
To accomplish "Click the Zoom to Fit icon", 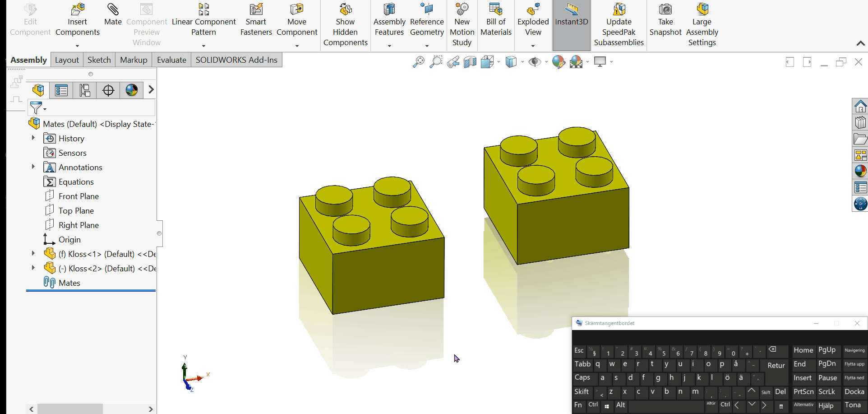I will pyautogui.click(x=419, y=62).
